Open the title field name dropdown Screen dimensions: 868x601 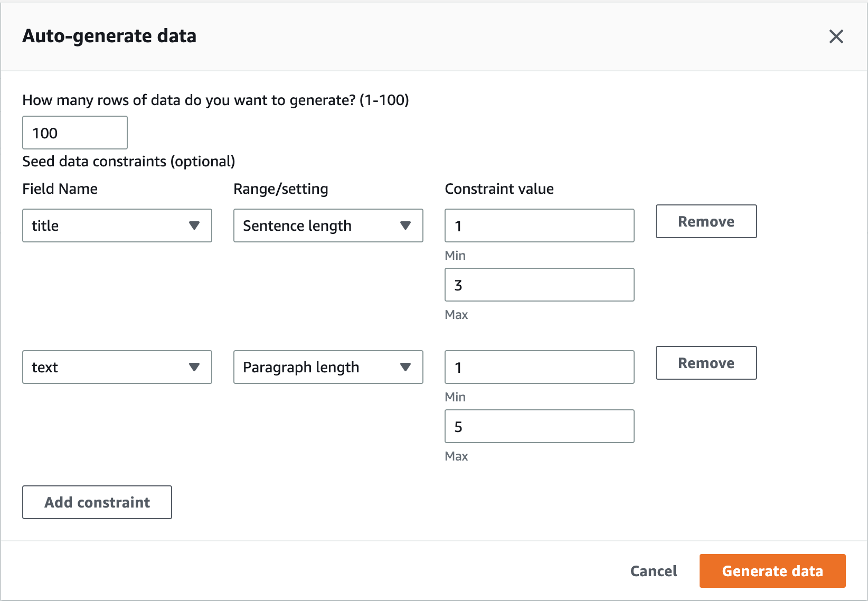pos(117,226)
